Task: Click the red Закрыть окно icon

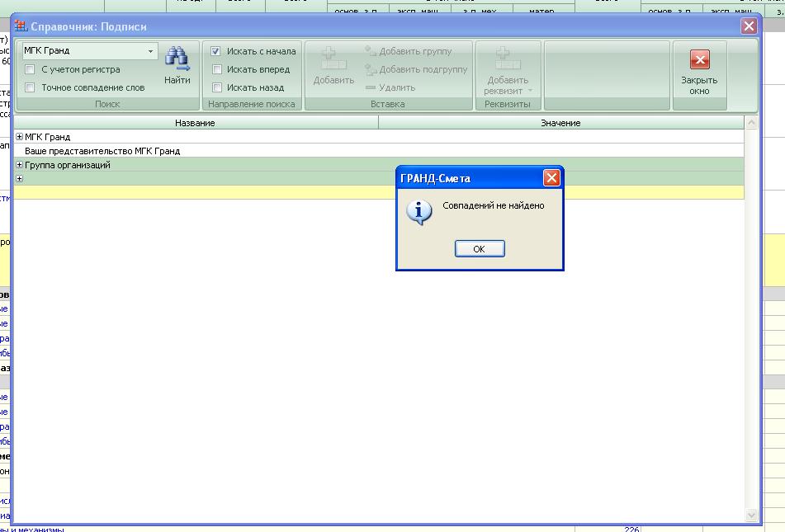Action: coord(699,59)
